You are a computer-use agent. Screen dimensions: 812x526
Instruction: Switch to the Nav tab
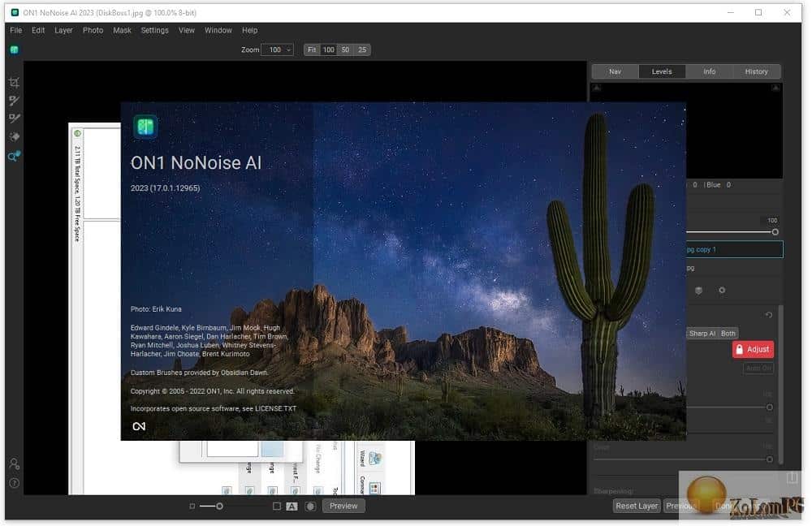tap(615, 71)
